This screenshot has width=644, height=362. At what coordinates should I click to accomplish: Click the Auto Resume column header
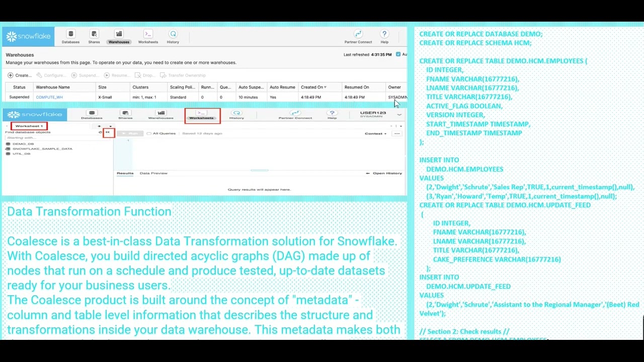pyautogui.click(x=282, y=87)
